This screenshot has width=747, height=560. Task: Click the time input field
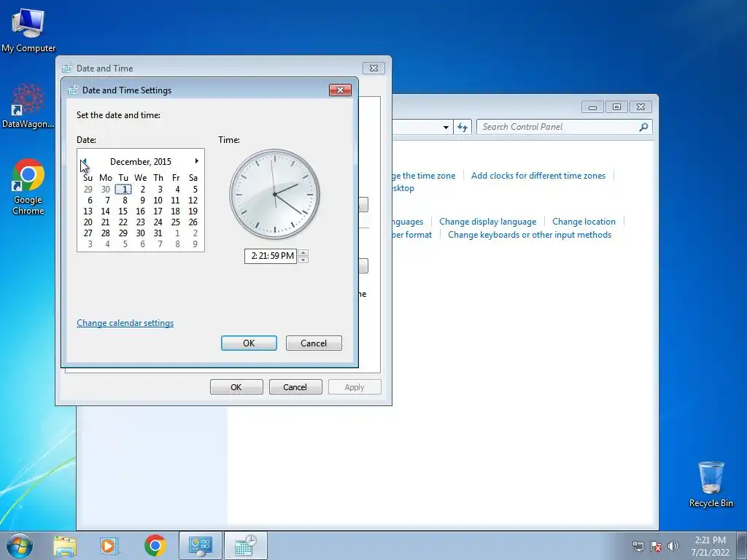tap(271, 256)
